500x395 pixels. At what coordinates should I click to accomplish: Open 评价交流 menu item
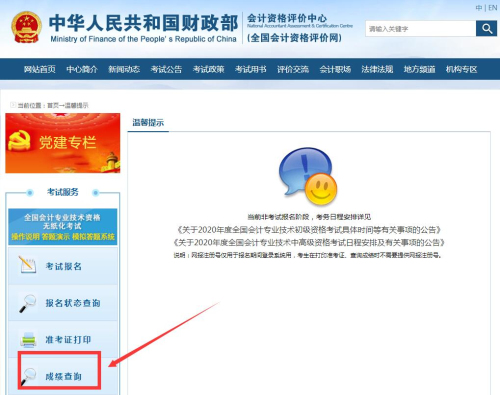293,69
